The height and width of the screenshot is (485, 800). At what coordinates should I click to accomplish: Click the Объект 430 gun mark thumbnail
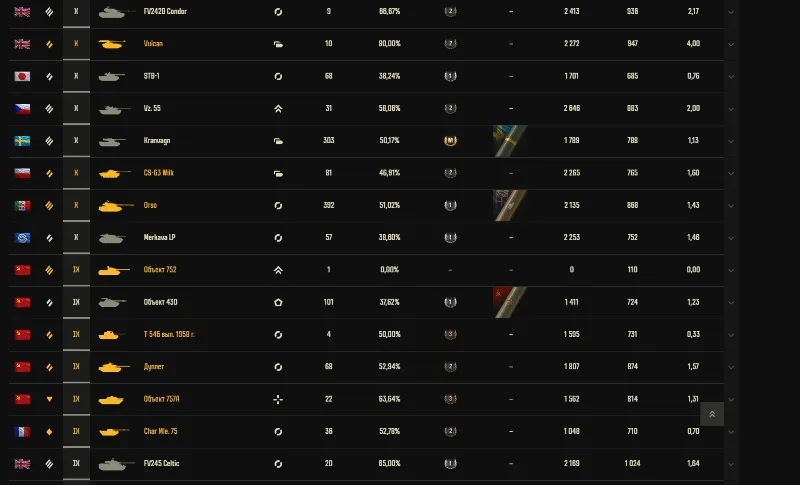[x=510, y=302]
